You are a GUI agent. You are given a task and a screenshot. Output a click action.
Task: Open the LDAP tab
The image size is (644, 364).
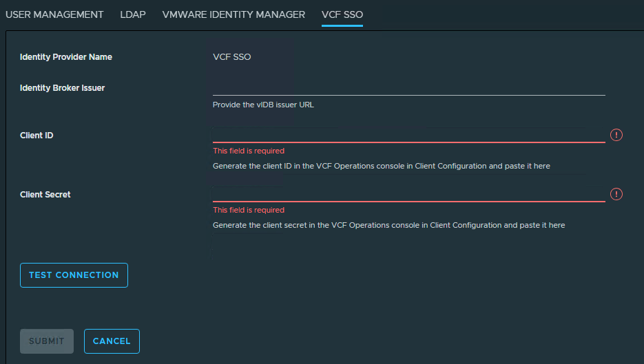click(133, 14)
